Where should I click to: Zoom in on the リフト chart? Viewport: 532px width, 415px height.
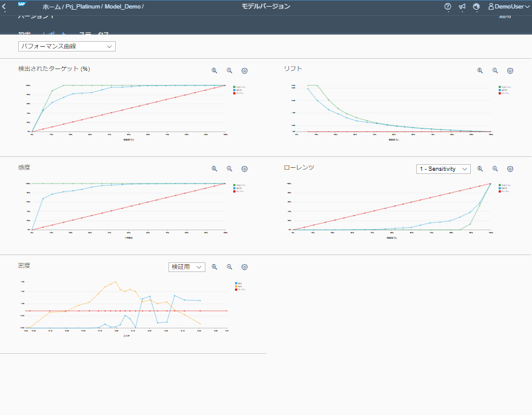coord(480,71)
